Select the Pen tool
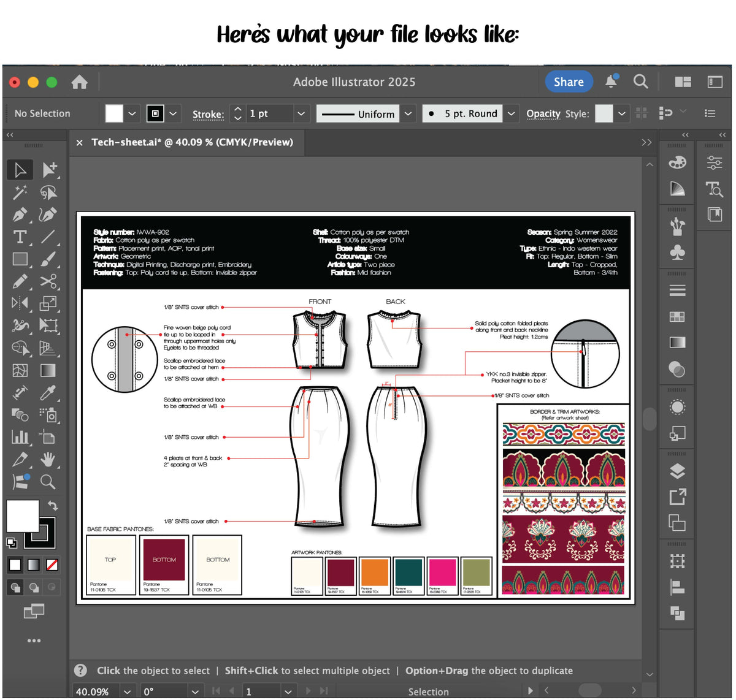The image size is (736, 700). [20, 215]
